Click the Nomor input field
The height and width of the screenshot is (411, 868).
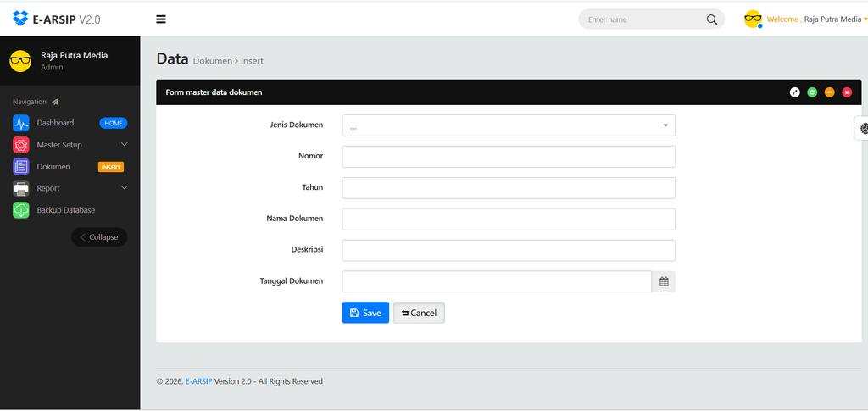[x=509, y=157]
